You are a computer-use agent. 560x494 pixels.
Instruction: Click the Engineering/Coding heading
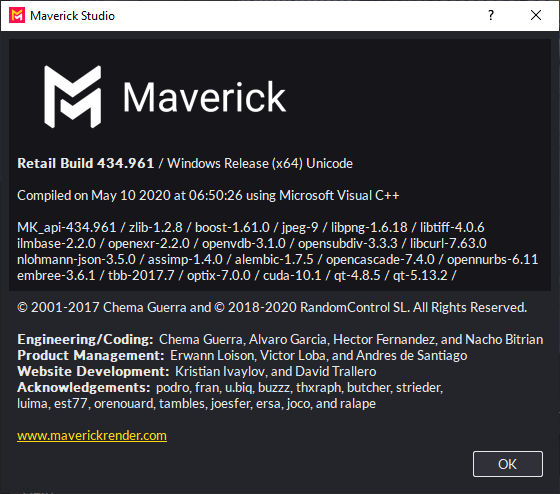[85, 339]
